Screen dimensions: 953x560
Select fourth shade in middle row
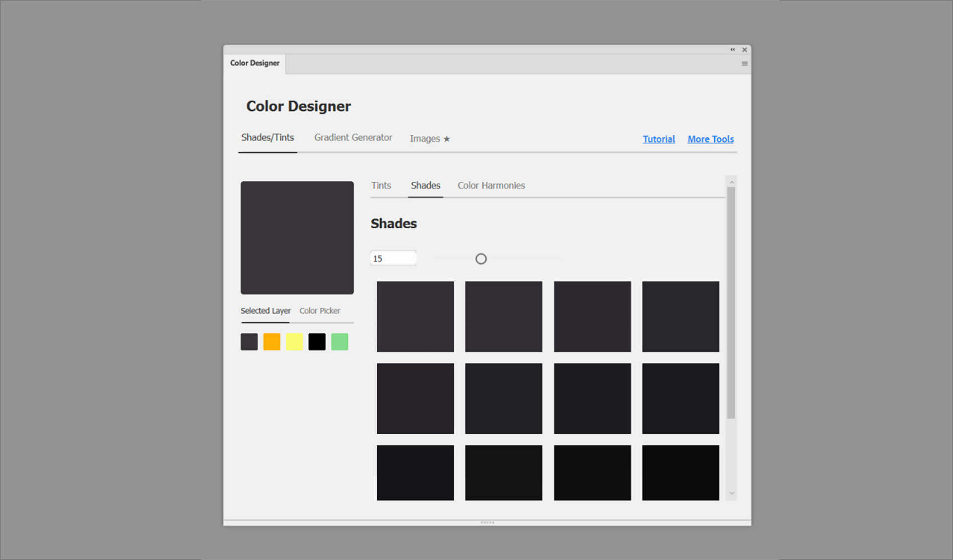681,398
